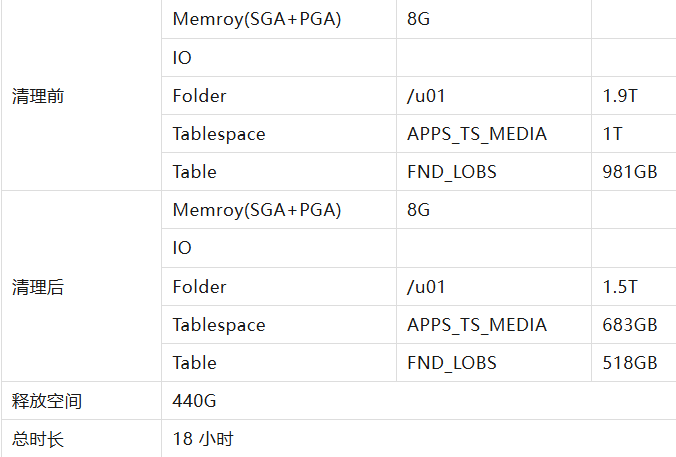Viewport: 676px width, 457px height.
Task: Click the 981GB table size cell
Action: click(x=630, y=172)
